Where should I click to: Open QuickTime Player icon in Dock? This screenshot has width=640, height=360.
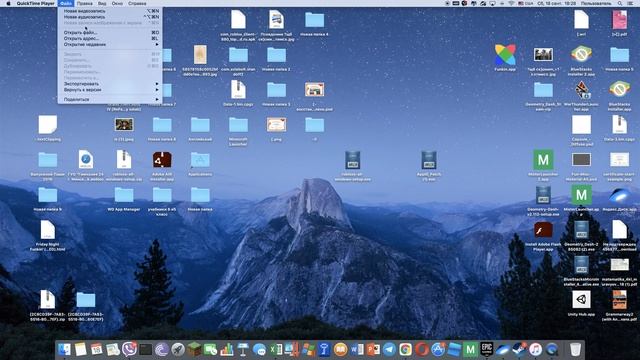[552, 349]
